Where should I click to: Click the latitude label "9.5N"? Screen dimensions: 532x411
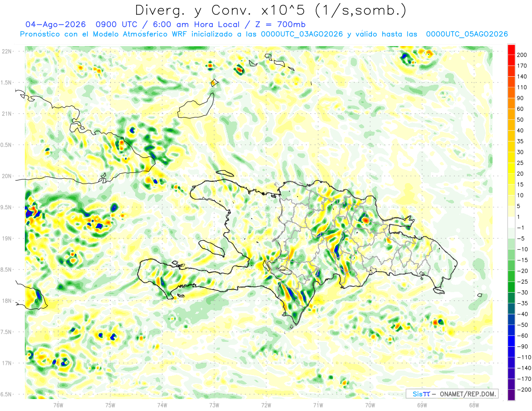pyautogui.click(x=6, y=207)
